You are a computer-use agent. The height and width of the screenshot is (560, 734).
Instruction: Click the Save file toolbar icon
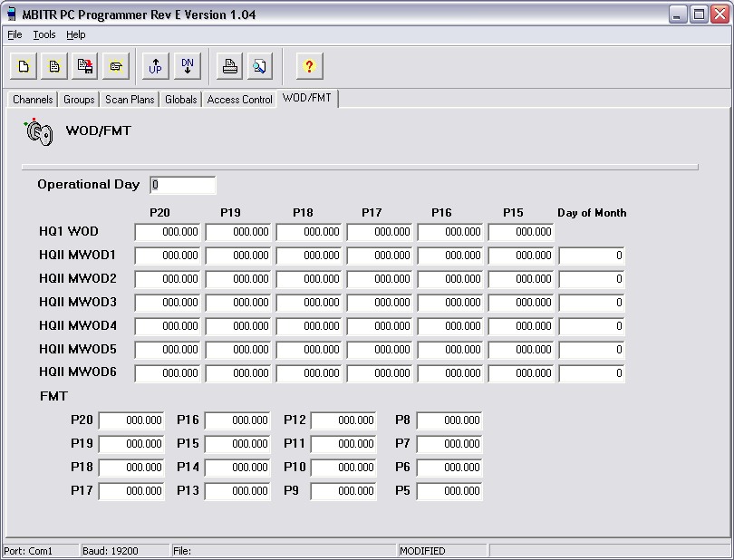pos(85,66)
